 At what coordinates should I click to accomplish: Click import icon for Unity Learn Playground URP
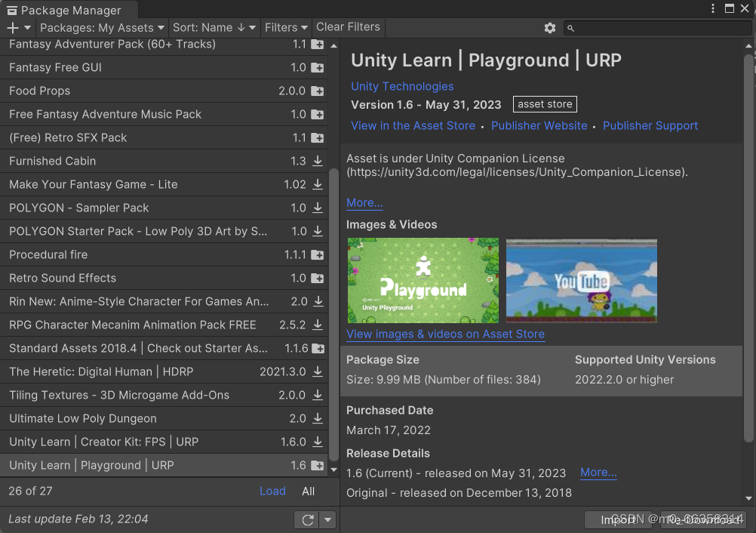317,466
